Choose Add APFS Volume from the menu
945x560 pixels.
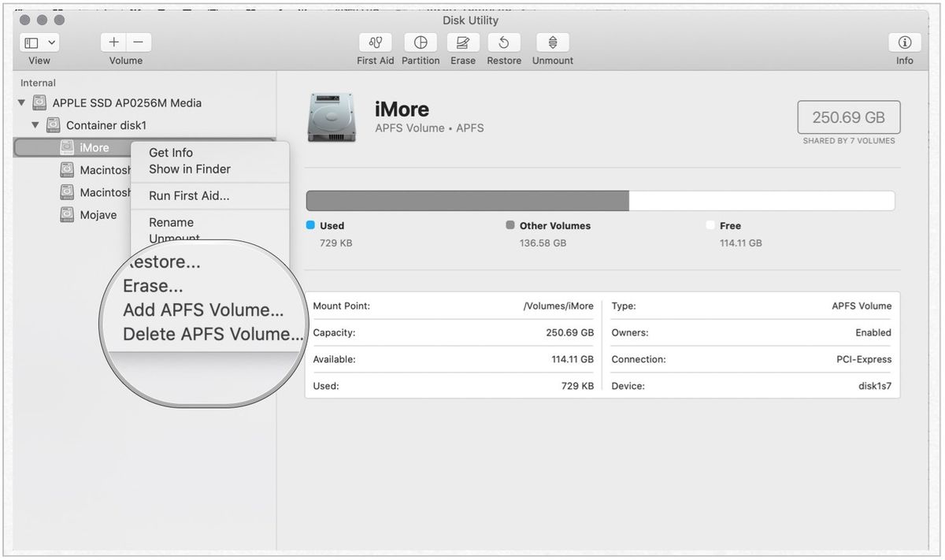click(x=204, y=310)
